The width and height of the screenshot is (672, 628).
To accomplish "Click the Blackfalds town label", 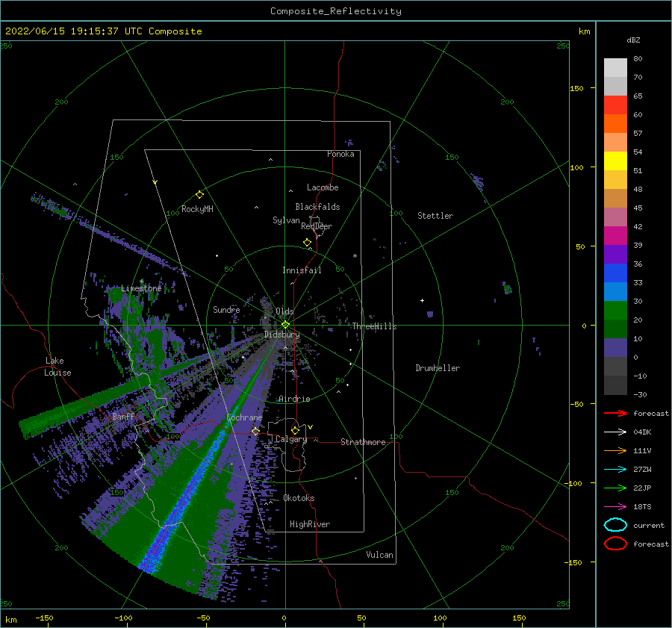I will point(317,207).
